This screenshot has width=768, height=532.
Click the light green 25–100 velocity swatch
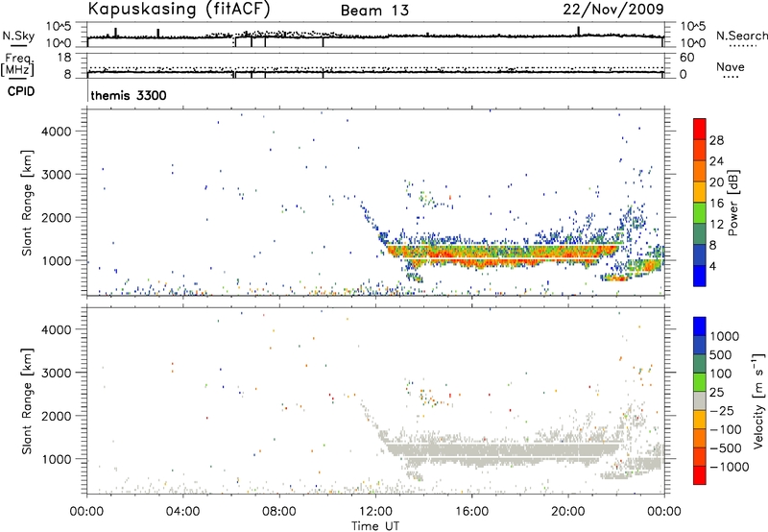pyautogui.click(x=700, y=382)
